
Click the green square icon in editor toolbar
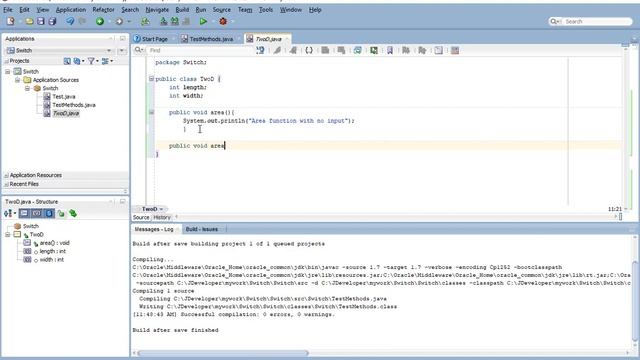pos(373,50)
